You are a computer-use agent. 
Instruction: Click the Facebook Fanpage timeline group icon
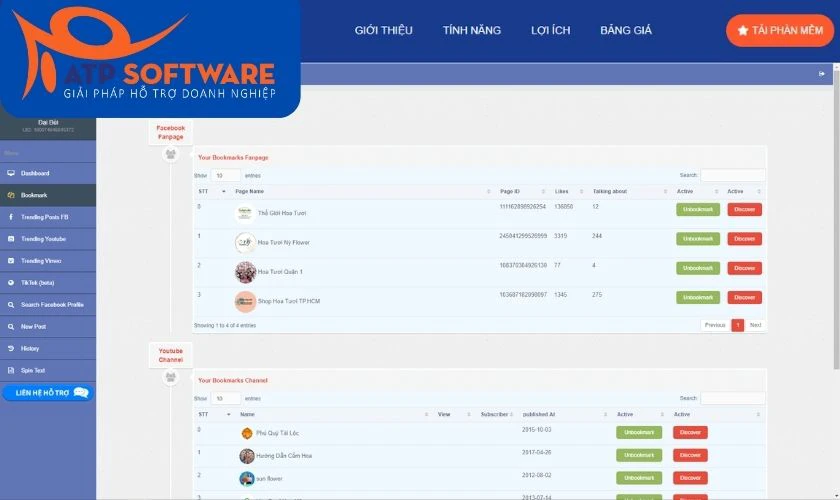pyautogui.click(x=170, y=154)
